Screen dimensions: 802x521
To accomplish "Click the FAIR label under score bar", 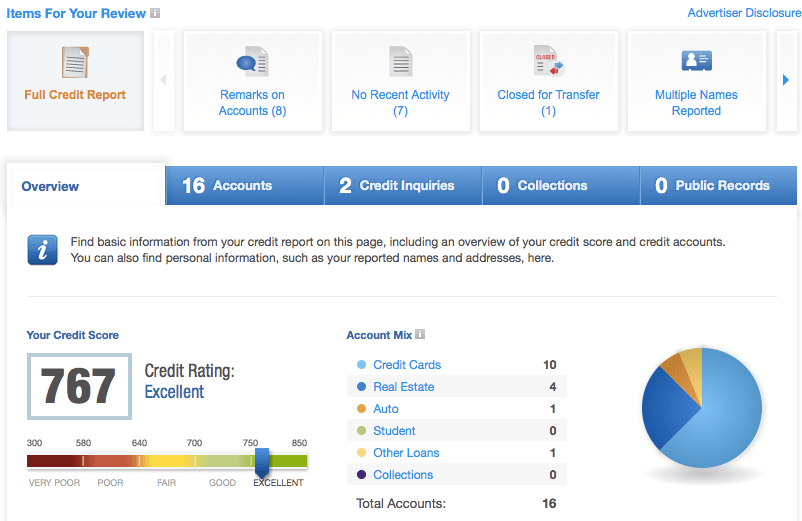I will tap(166, 483).
